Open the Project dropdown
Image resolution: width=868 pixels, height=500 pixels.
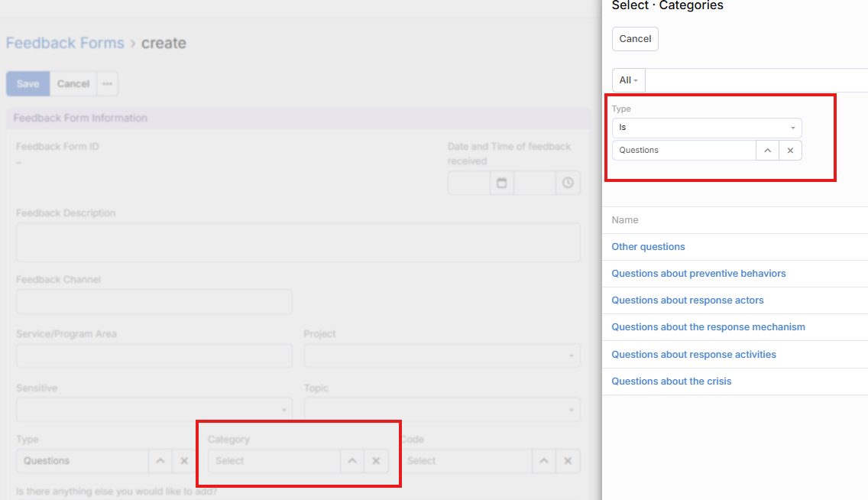click(x=442, y=356)
